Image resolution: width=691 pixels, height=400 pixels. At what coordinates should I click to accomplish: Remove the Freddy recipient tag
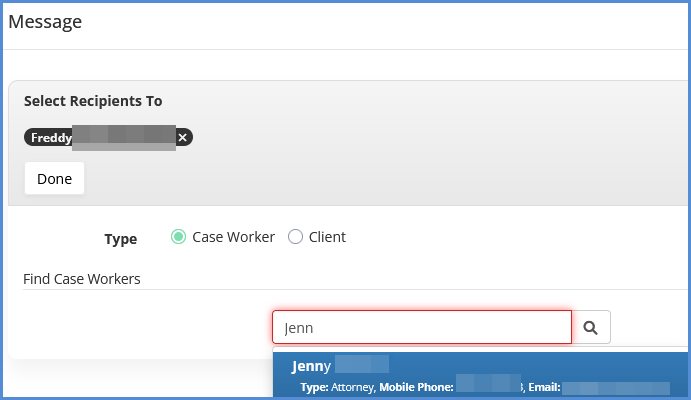(182, 138)
